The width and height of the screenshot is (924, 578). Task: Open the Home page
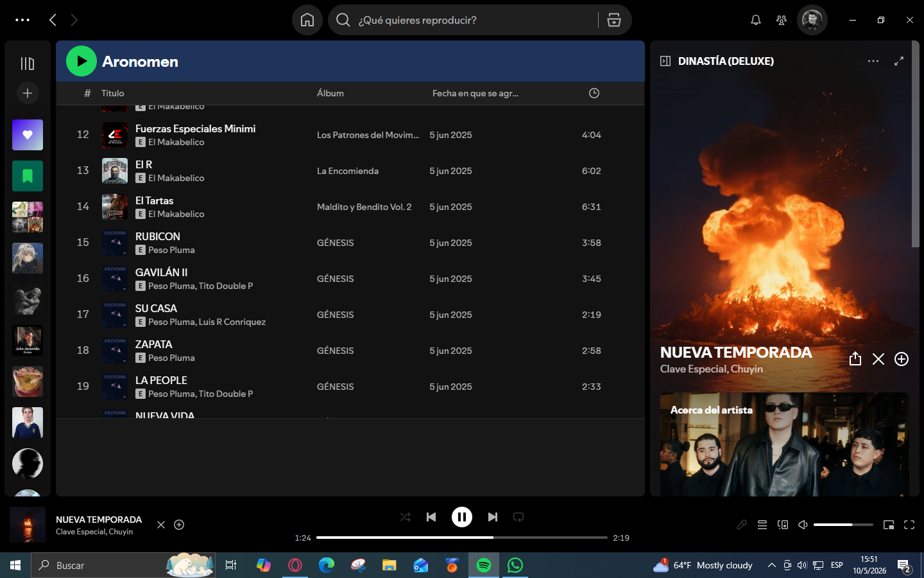click(307, 20)
